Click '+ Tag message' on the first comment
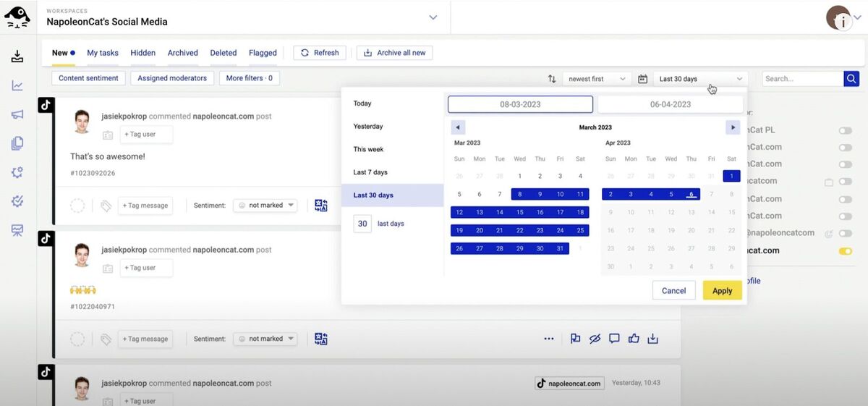 pos(145,206)
